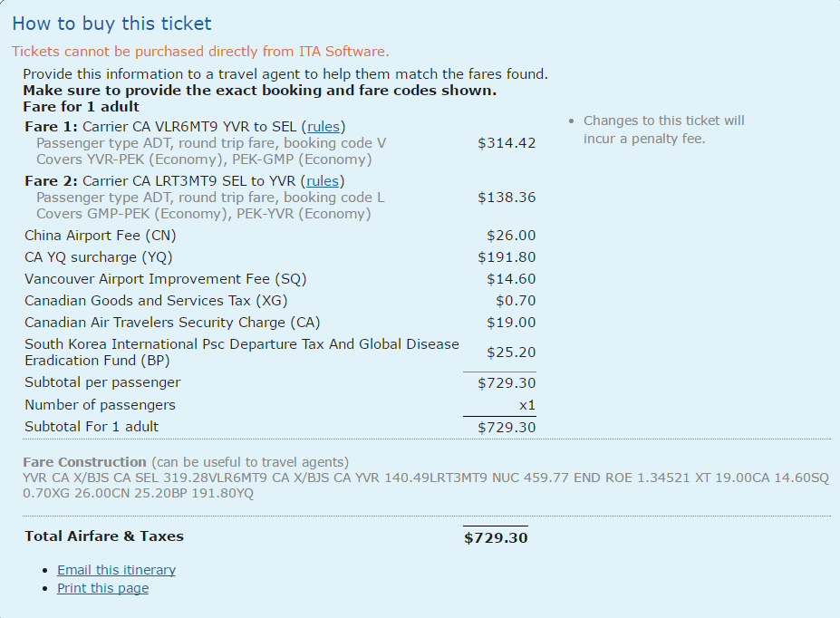Click the Canadian Air Travelers Security Charge label
The width and height of the screenshot is (840, 618).
[x=172, y=323]
